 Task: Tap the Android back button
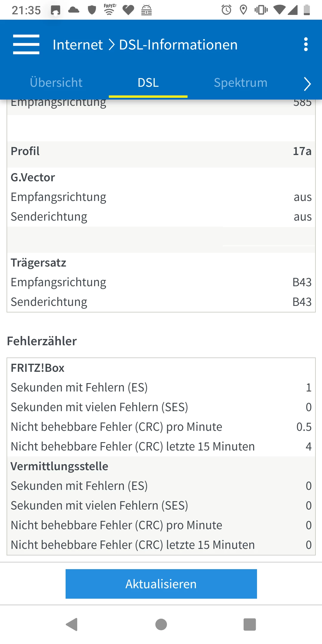(72, 624)
